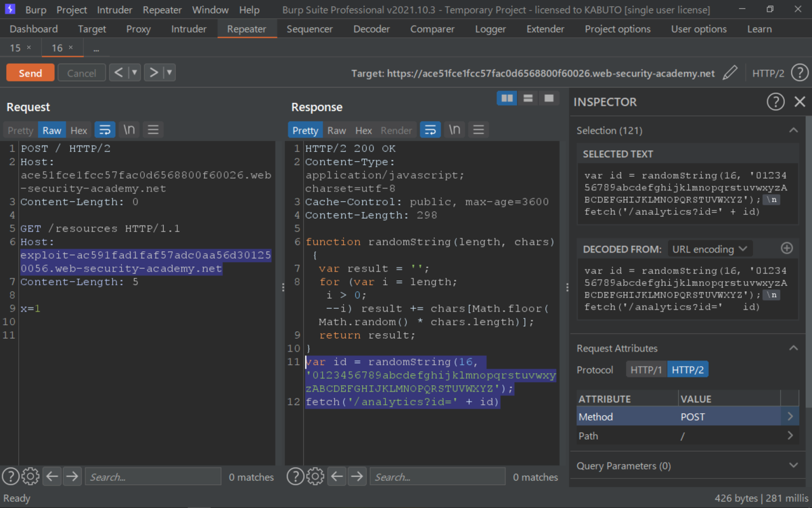Select Repeater tab 15
The width and height of the screenshot is (812, 508).
coord(16,48)
